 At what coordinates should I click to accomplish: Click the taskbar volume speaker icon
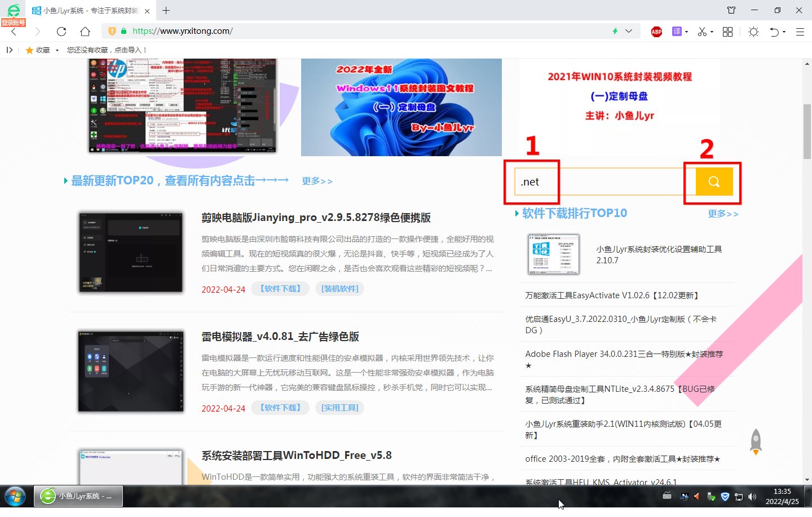752,497
